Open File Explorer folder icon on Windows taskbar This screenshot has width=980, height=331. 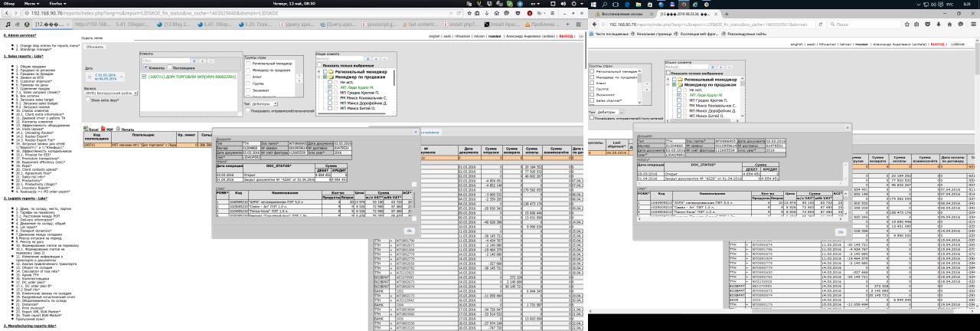pyautogui.click(x=639, y=5)
